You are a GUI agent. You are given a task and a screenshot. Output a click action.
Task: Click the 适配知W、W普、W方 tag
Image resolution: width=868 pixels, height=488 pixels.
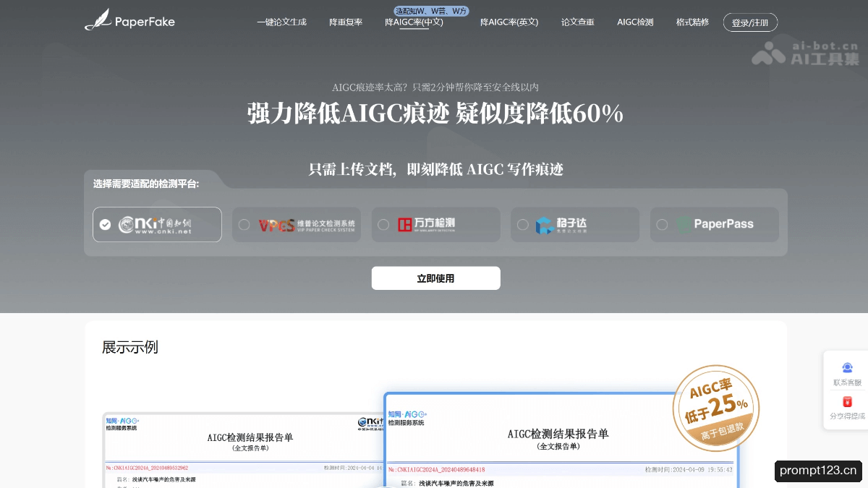point(432,11)
